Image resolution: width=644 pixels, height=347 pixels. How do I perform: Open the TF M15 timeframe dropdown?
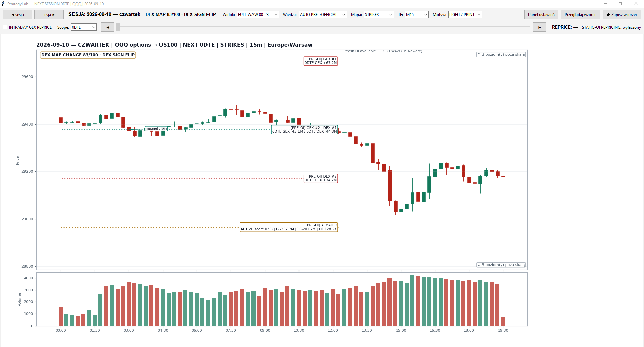[x=417, y=15]
